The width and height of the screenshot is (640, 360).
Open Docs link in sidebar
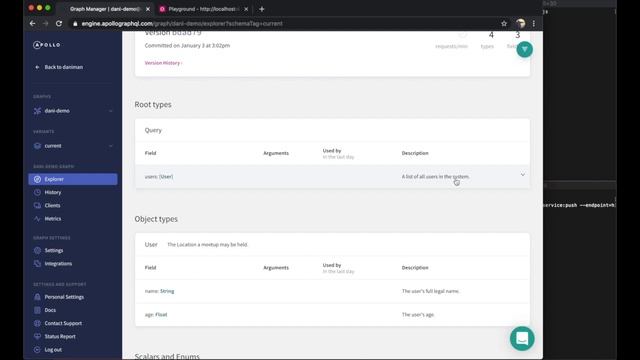50,310
